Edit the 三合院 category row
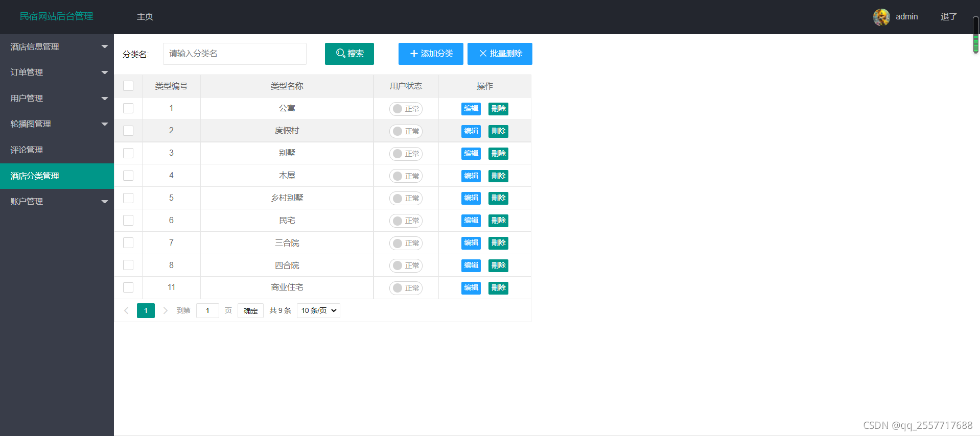 pos(471,243)
